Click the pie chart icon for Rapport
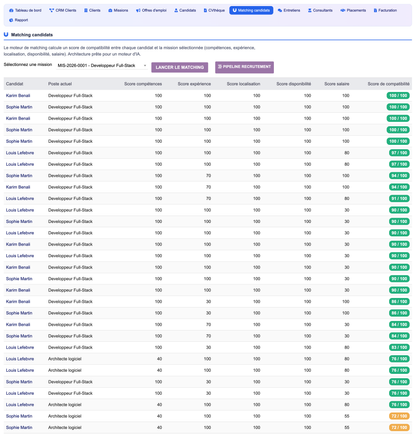The width and height of the screenshot is (416, 445). 11,20
